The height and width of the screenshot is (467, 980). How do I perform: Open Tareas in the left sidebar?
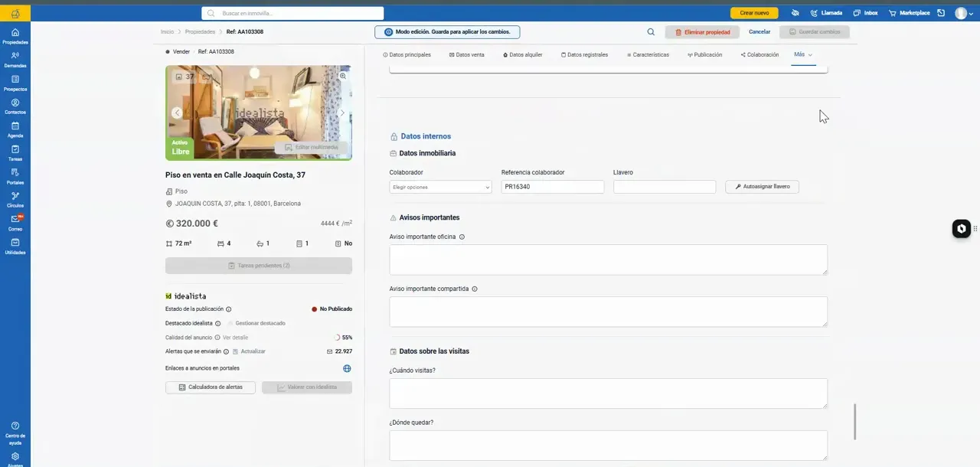pyautogui.click(x=15, y=153)
